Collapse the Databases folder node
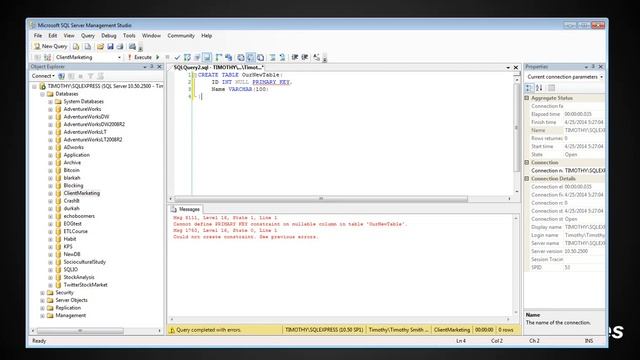This screenshot has height=360, width=640. tap(42, 94)
